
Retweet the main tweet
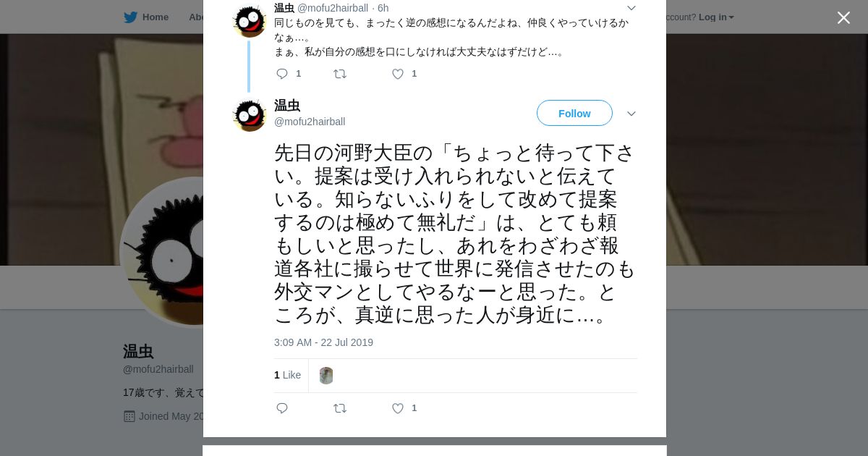[340, 408]
